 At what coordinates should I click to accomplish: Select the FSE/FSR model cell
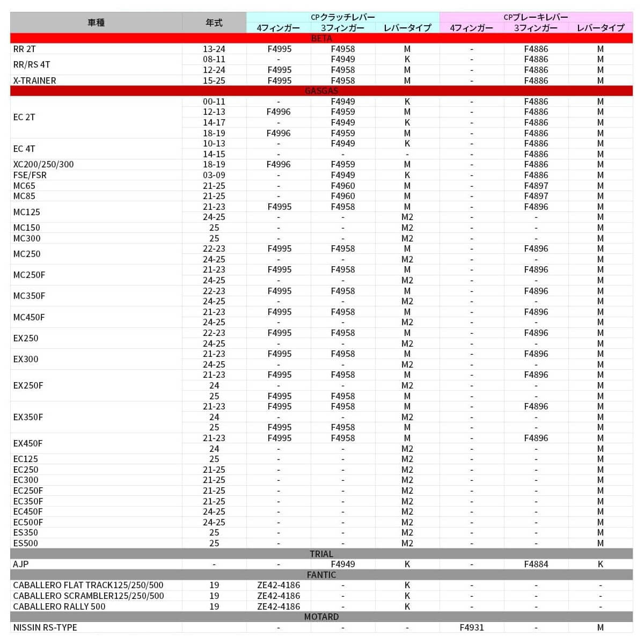point(96,175)
